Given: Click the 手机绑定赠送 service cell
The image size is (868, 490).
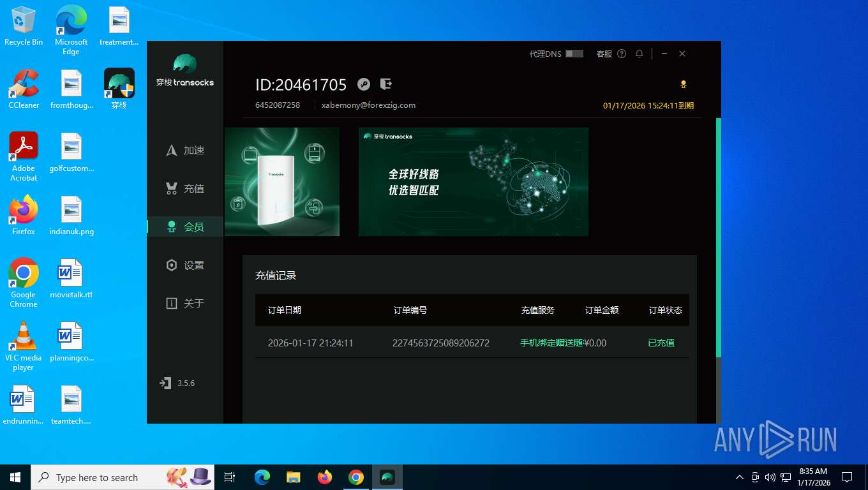Looking at the screenshot, I should click(551, 343).
